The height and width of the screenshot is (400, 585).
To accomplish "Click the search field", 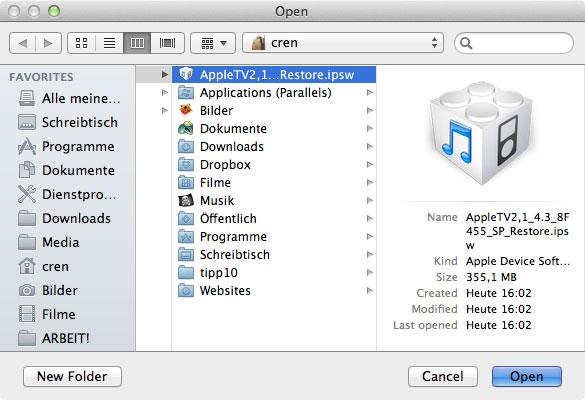I will (x=514, y=43).
